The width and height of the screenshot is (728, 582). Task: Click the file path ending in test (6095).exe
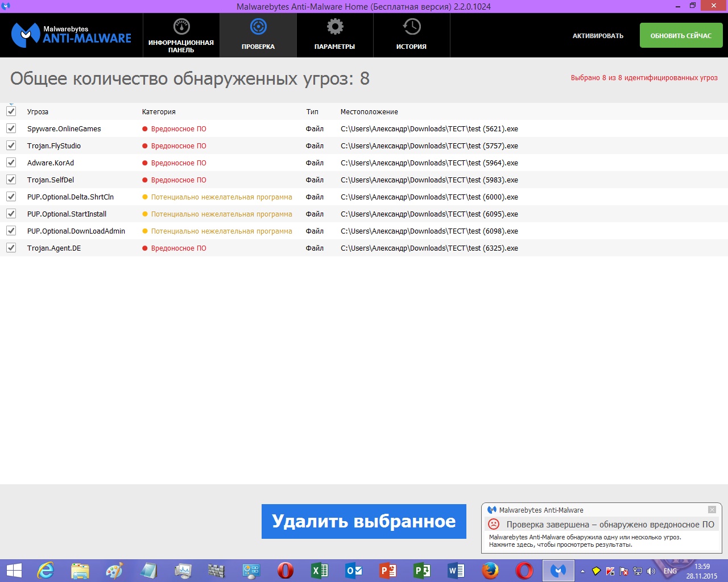429,214
